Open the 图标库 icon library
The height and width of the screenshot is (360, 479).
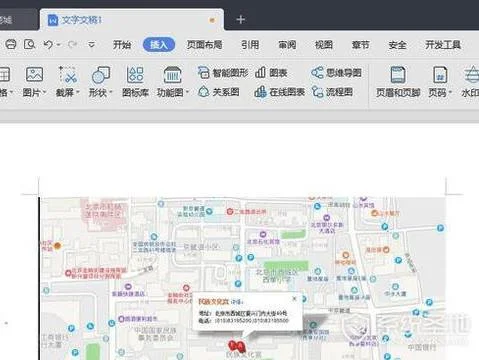click(135, 81)
